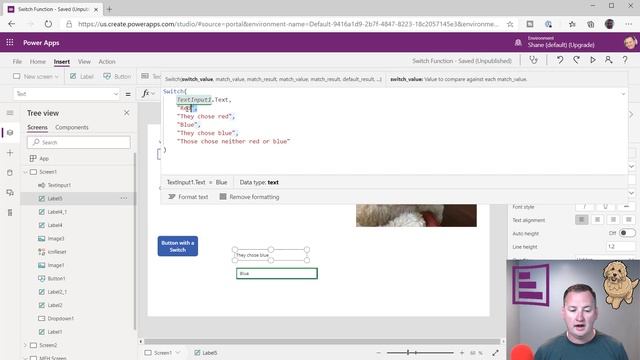Open the Environment picker

click(x=561, y=42)
